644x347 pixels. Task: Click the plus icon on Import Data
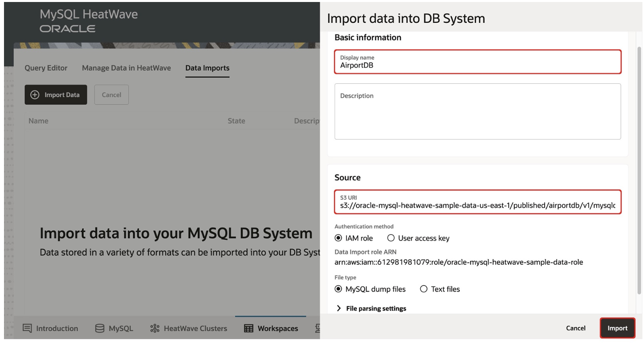tap(35, 95)
